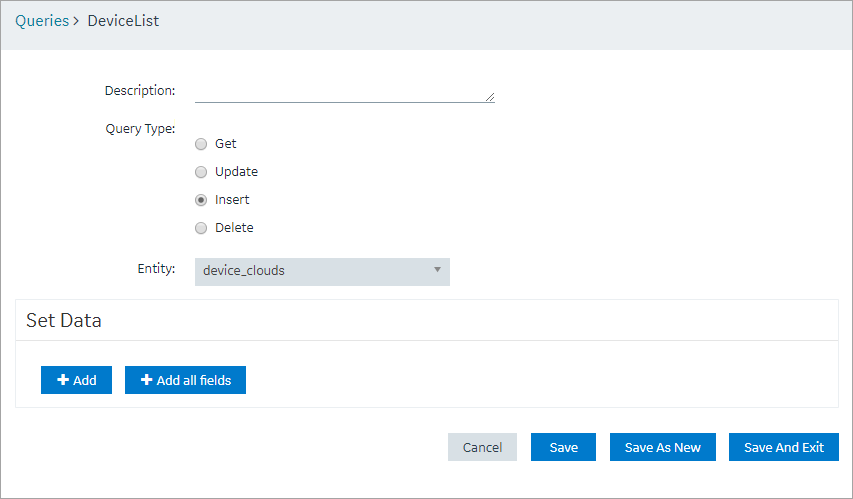Click the Entity dropdown arrow
This screenshot has width=853, height=499.
pos(437,270)
